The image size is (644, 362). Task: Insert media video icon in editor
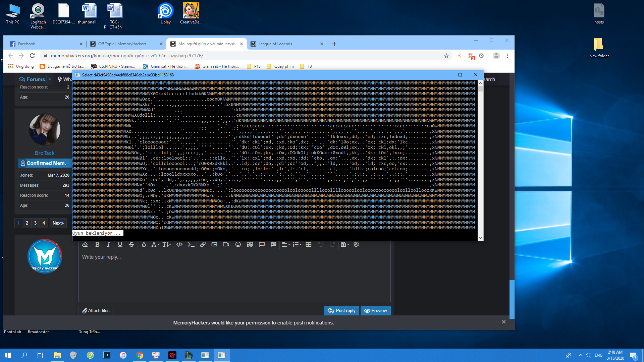(226, 245)
